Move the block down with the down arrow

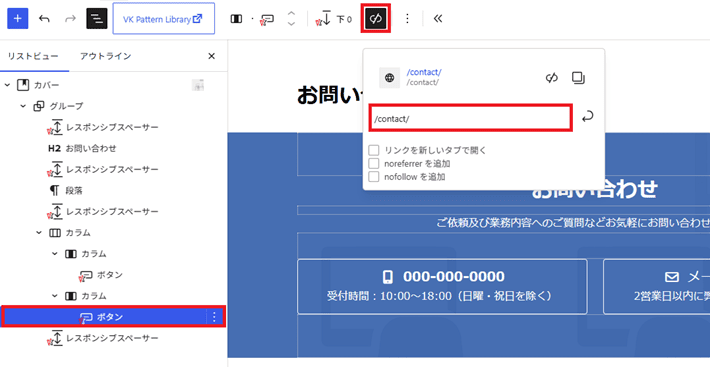(x=292, y=24)
